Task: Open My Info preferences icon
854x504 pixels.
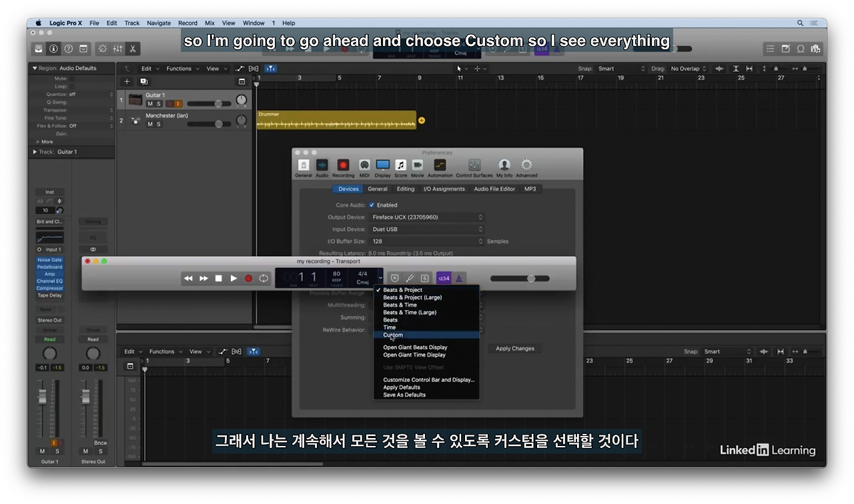Action: (504, 168)
